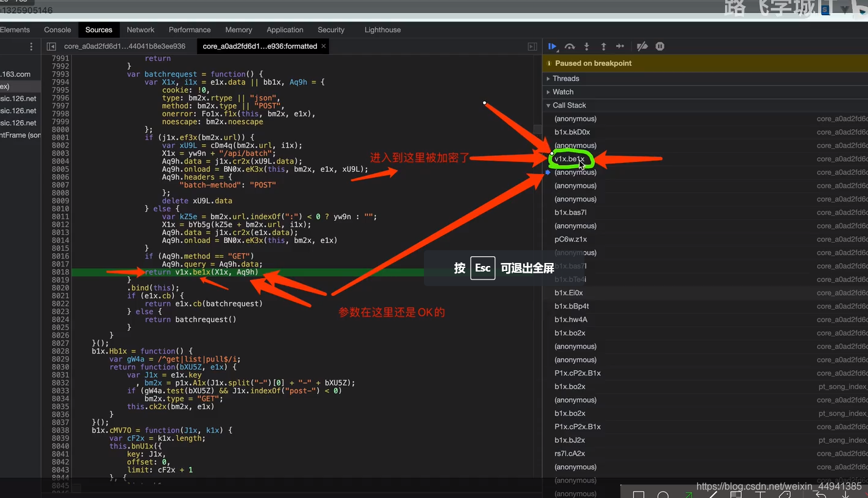This screenshot has height=498, width=868.
Task: Open the Performance panel tab
Action: tap(190, 30)
